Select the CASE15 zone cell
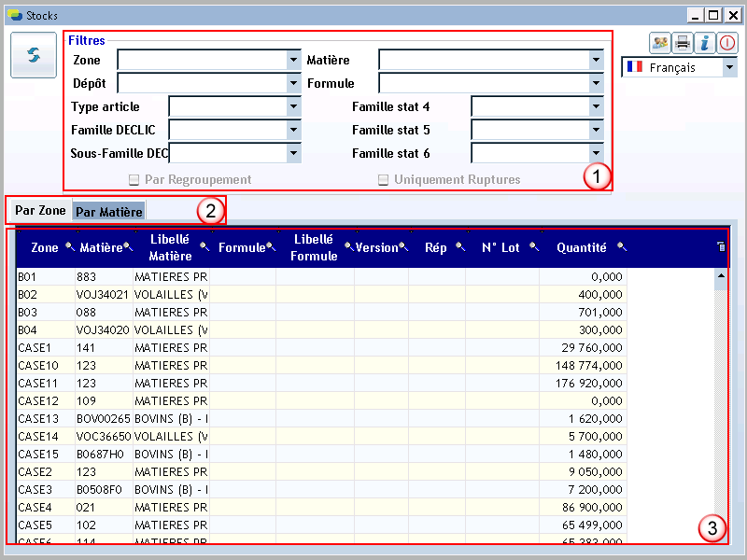Image resolution: width=747 pixels, height=560 pixels. [46, 455]
